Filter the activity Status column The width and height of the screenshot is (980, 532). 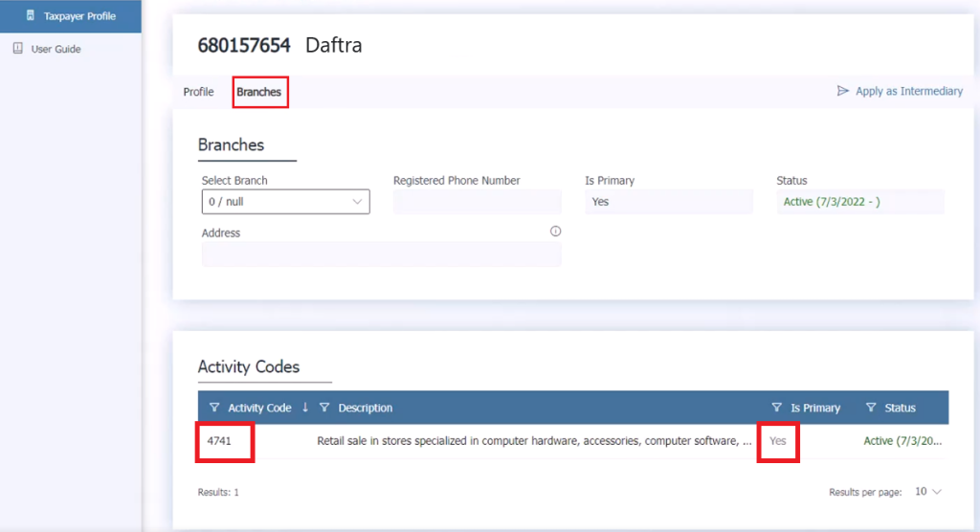click(871, 408)
